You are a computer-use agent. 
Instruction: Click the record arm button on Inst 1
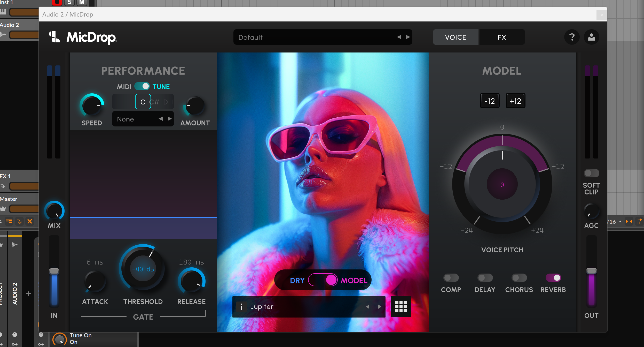click(57, 2)
